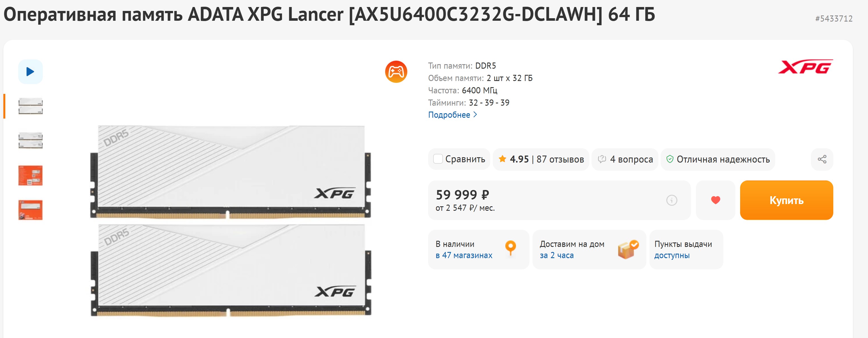Viewport: 868px width, 338px height.
Task: Select the first RAM image thumbnail
Action: 30,106
